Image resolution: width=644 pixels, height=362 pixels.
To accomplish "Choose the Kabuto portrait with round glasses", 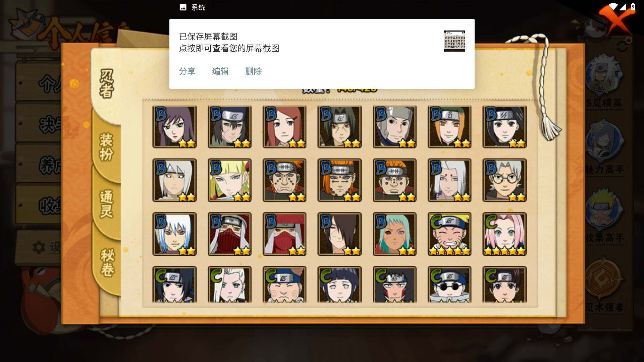I will pyautogui.click(x=504, y=180).
